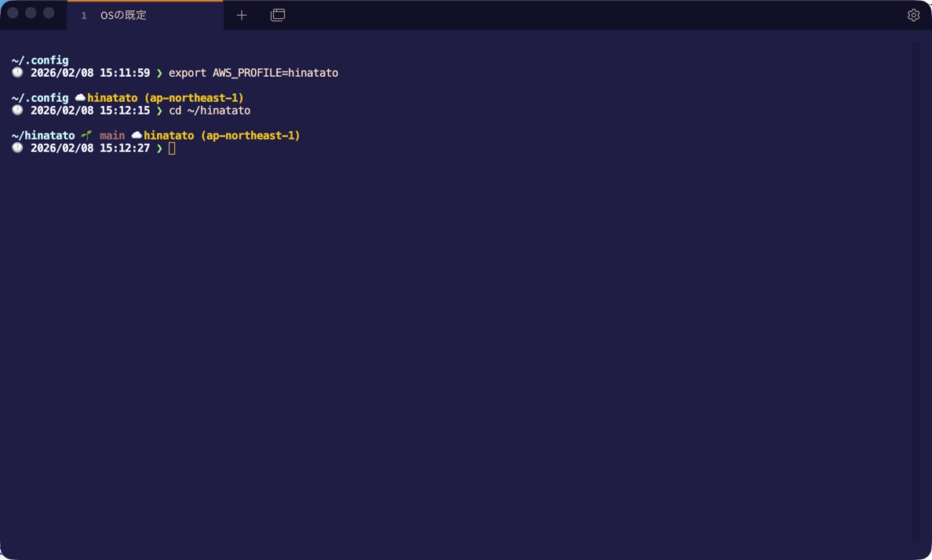Click the cloud icon on the ~/hinatato line
Screen dimensions: 932x560
tap(137, 136)
